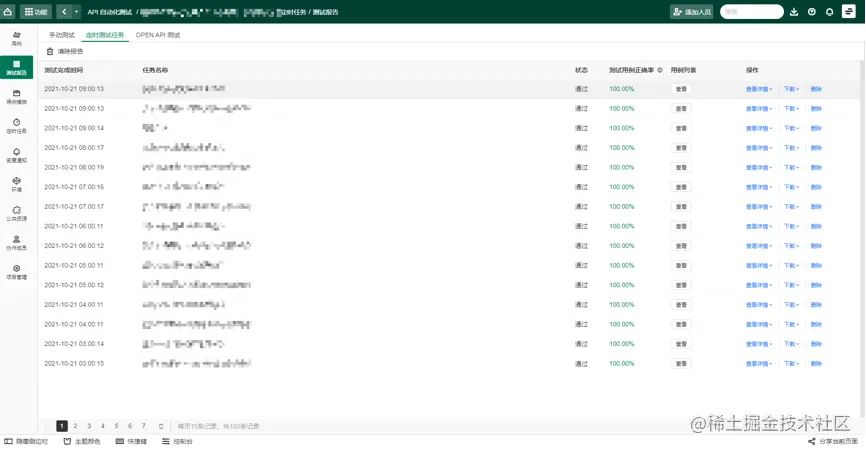Open the notification bell in top bar

(x=829, y=12)
